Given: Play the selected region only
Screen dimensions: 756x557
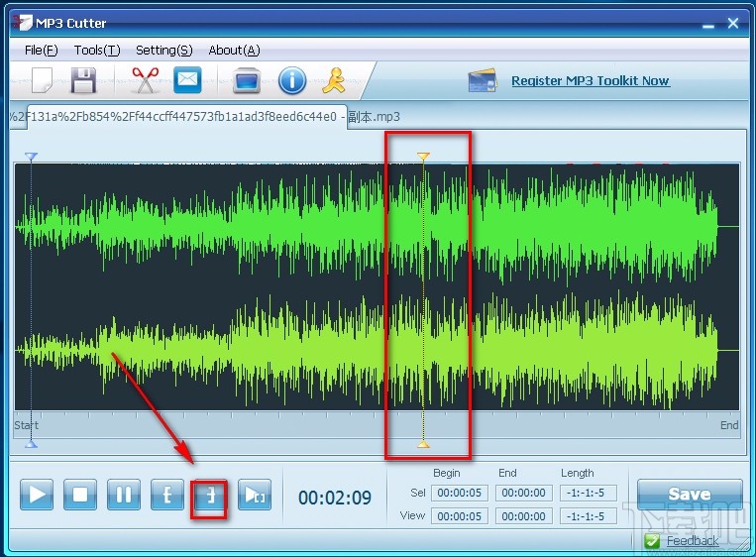Looking at the screenshot, I should pos(255,495).
